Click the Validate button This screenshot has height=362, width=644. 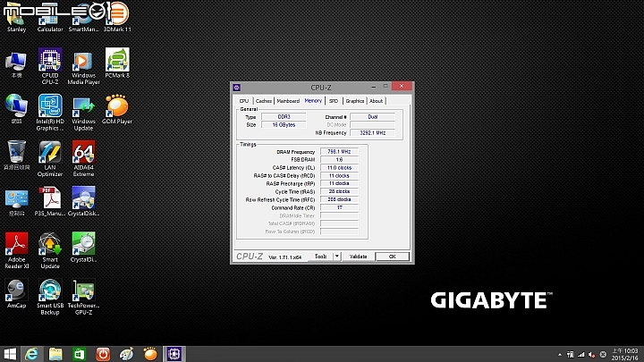(358, 257)
